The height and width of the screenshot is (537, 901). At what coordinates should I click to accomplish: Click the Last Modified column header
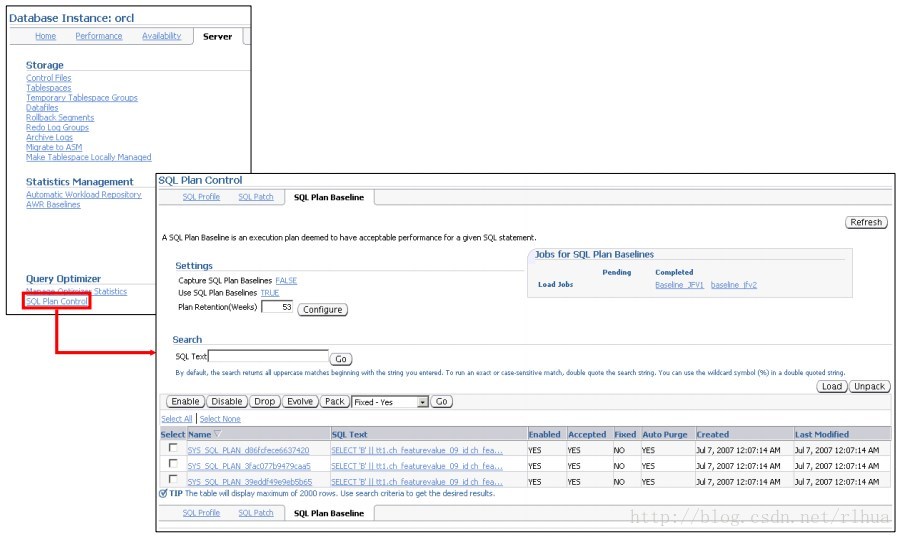point(822,434)
